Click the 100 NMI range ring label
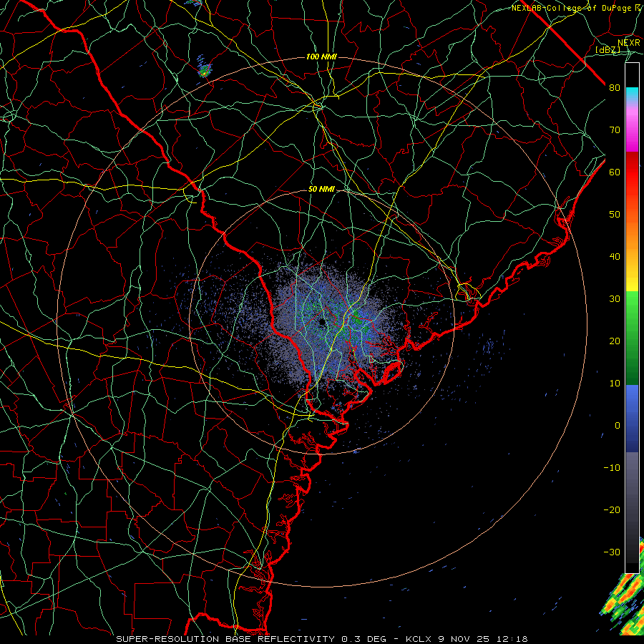This screenshot has height=644, width=644. pos(321,57)
